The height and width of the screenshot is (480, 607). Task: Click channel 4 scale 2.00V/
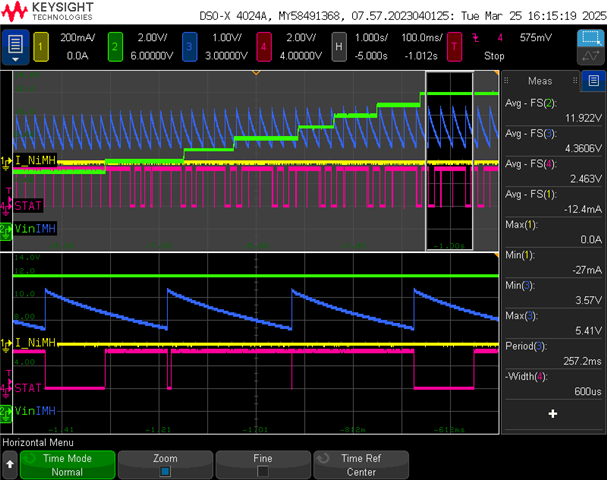tap(301, 38)
